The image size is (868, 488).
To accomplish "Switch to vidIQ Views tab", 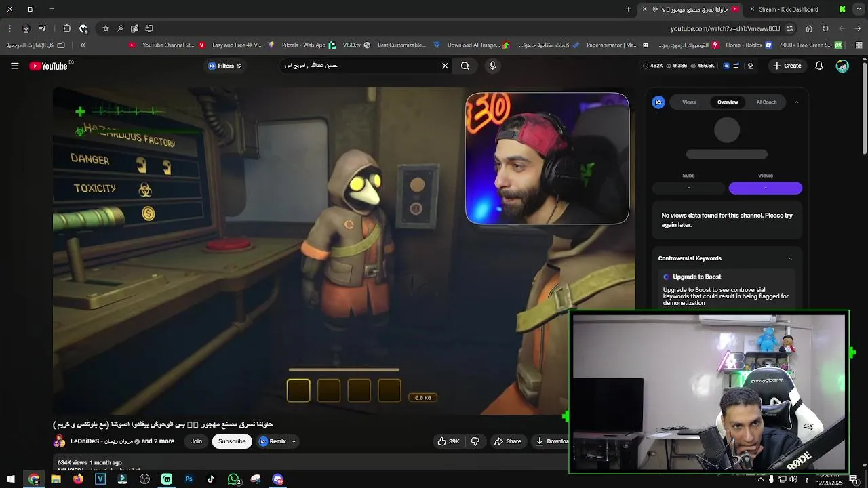I will [x=689, y=102].
